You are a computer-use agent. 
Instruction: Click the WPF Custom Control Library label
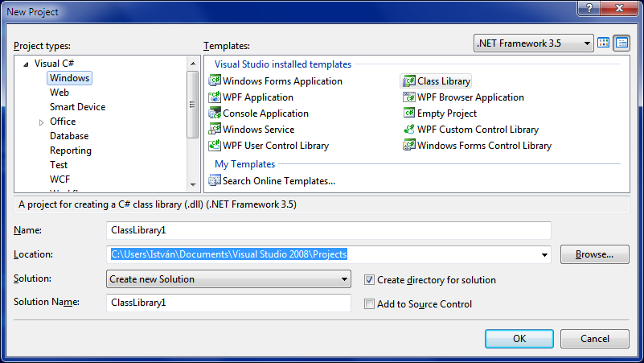point(478,129)
